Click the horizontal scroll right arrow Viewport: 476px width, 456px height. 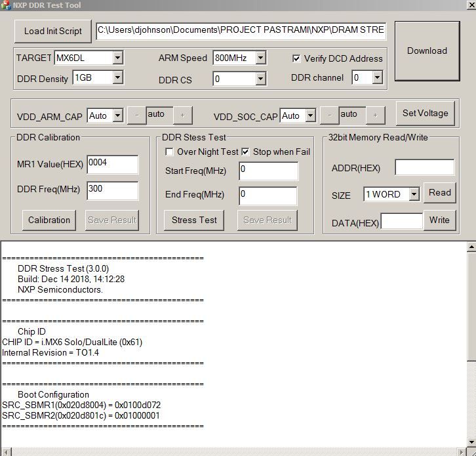[462, 451]
